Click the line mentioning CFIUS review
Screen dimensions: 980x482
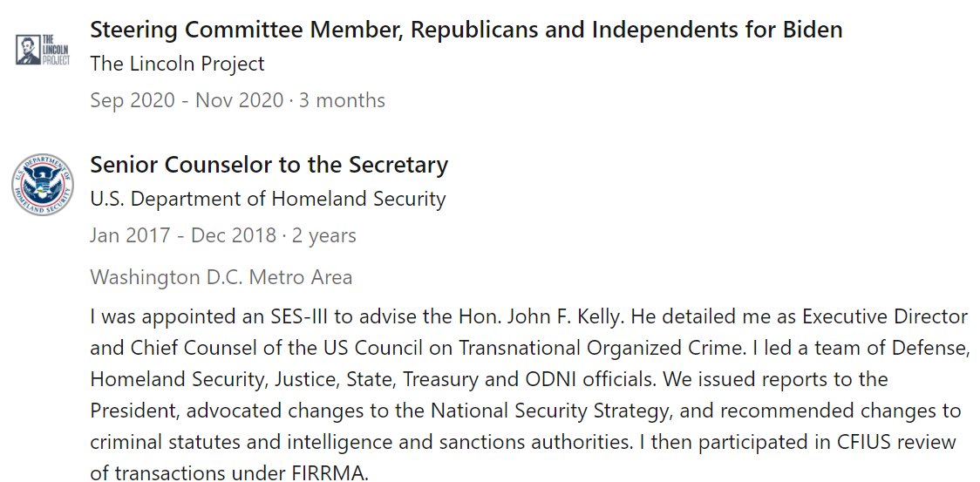[523, 442]
